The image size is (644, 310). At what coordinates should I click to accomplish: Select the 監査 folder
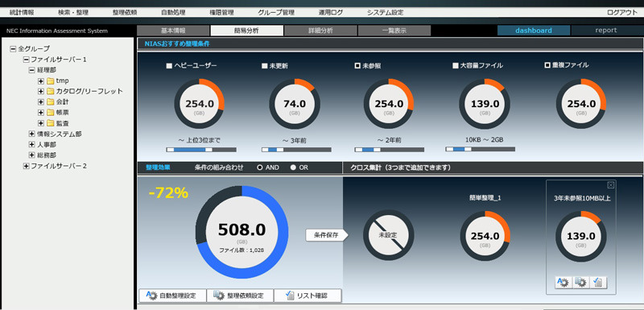57,123
